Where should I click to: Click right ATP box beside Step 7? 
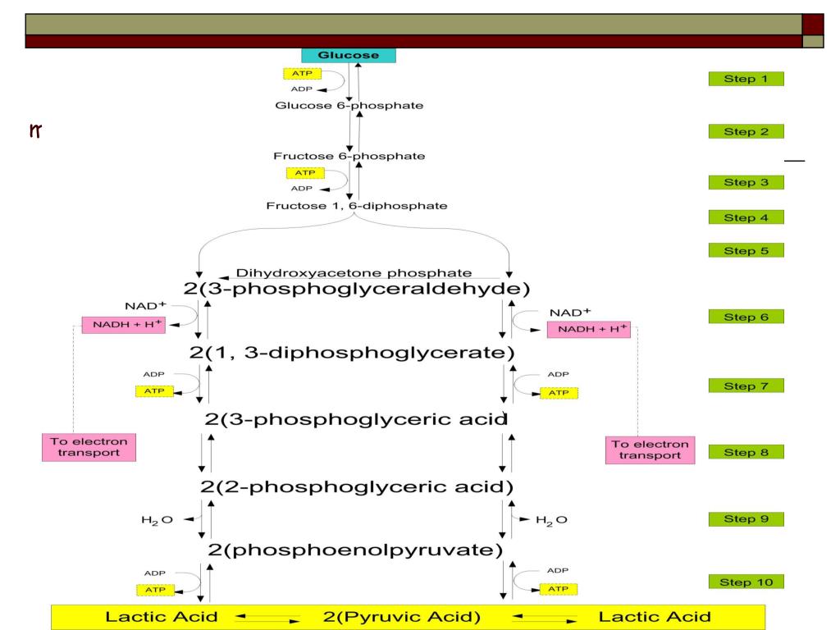click(559, 393)
